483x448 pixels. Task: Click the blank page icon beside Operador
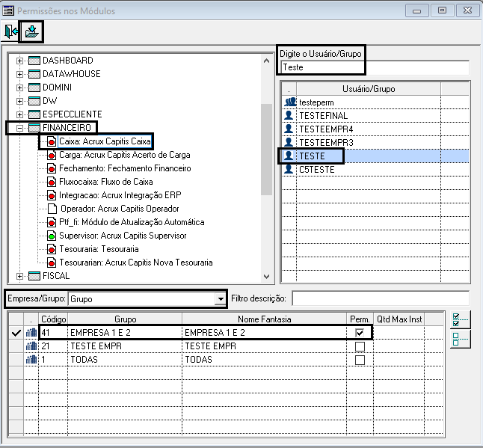52,209
